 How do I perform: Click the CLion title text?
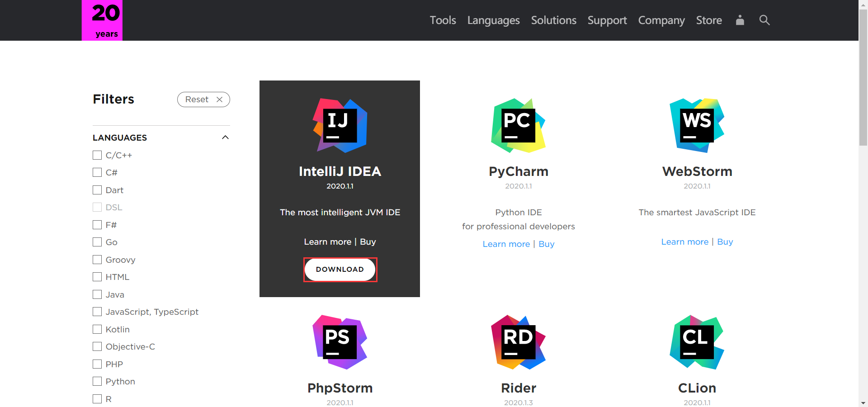coord(697,388)
